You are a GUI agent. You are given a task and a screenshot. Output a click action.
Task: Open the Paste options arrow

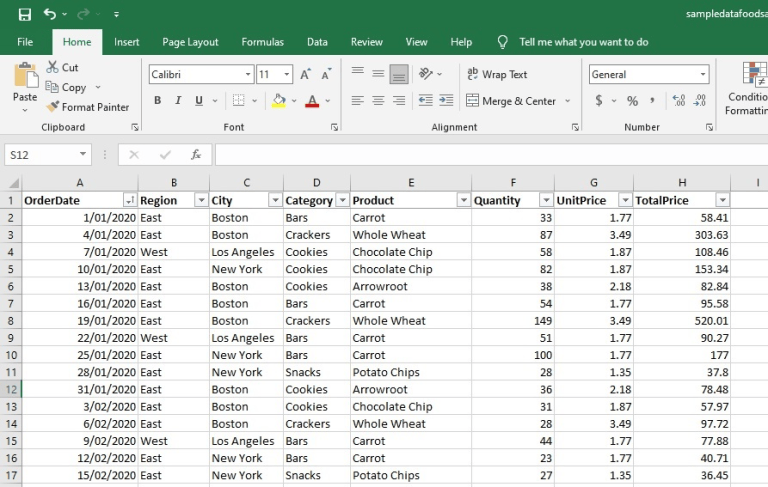[25, 111]
